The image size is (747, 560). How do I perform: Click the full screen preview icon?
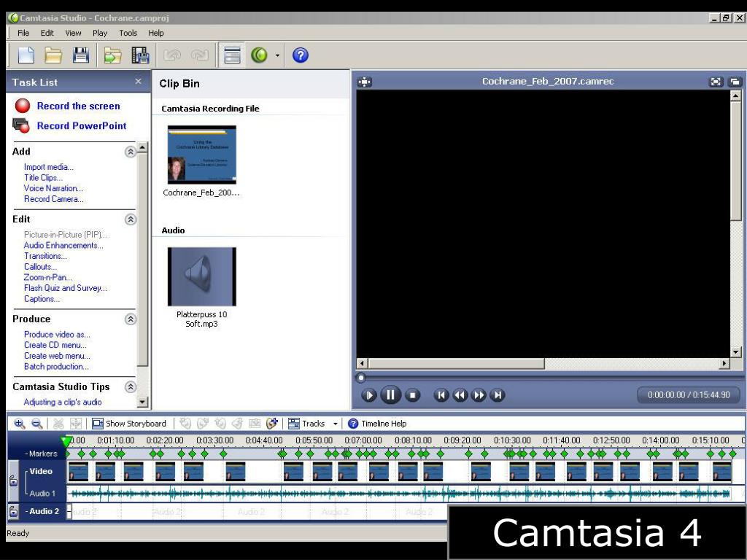[x=716, y=82]
